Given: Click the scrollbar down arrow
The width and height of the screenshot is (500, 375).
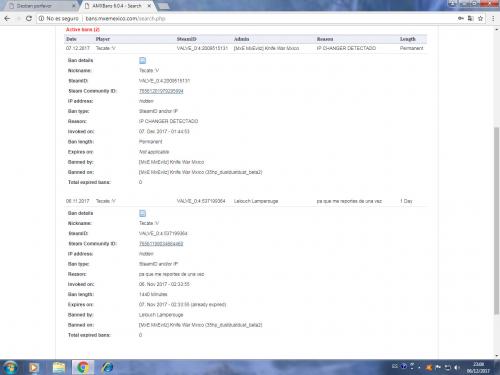Looking at the screenshot, I should click(x=497, y=356).
